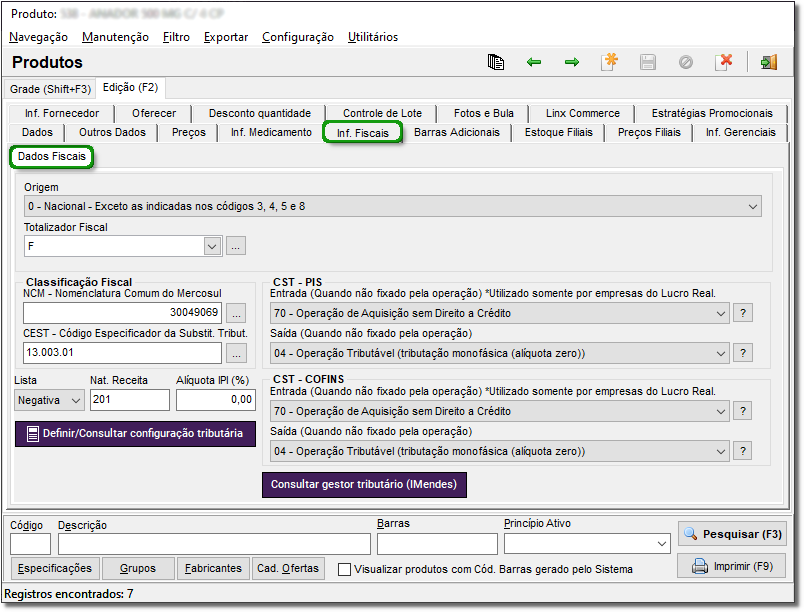
Task: Open the Filtro menu
Action: tap(176, 37)
